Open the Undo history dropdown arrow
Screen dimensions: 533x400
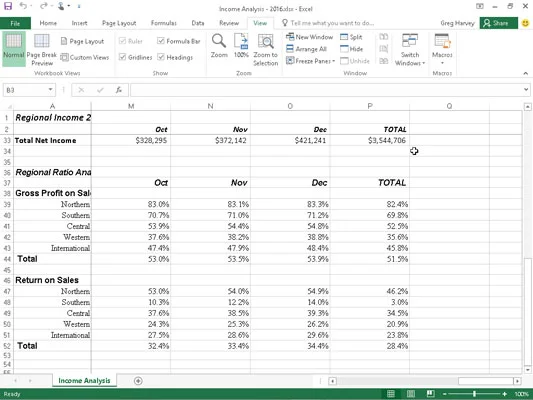click(31, 6)
